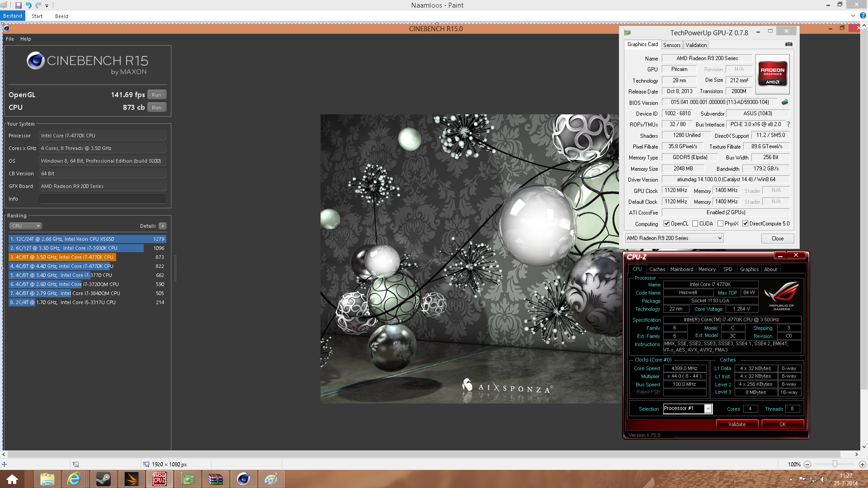Toggle the OpenCL checkbox in GPU-Z
This screenshot has height=488, width=868.
tap(666, 224)
